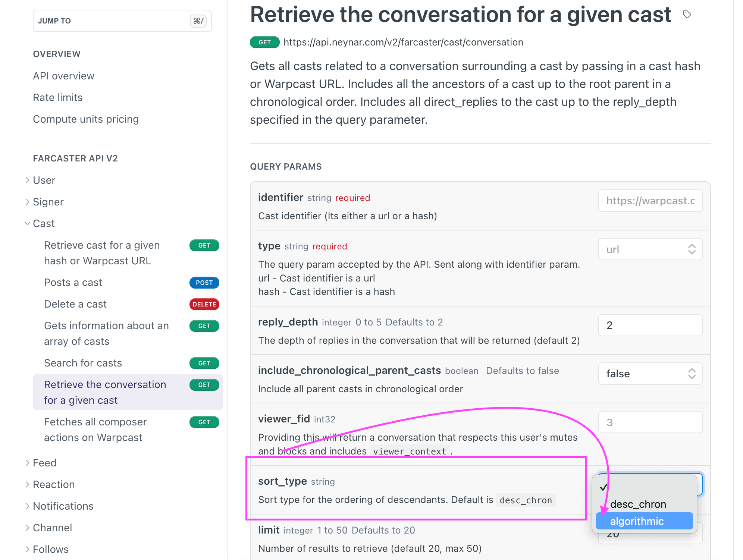Screen dimensions: 743x560
Task: Click the GET badge beside the API URL
Action: tap(264, 42)
